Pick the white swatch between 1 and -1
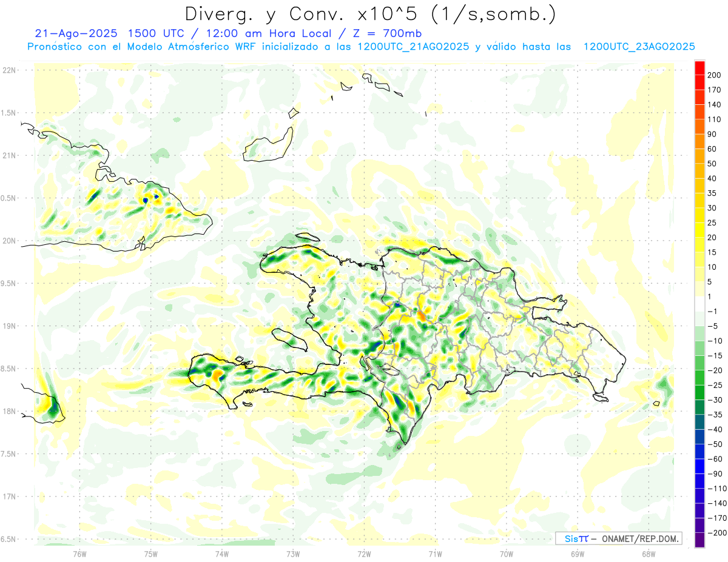The width and height of the screenshot is (728, 562). point(699,304)
